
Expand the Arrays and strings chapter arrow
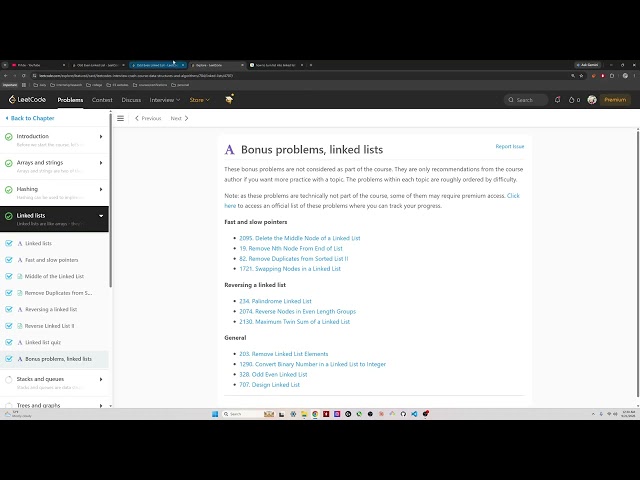[x=101, y=163]
